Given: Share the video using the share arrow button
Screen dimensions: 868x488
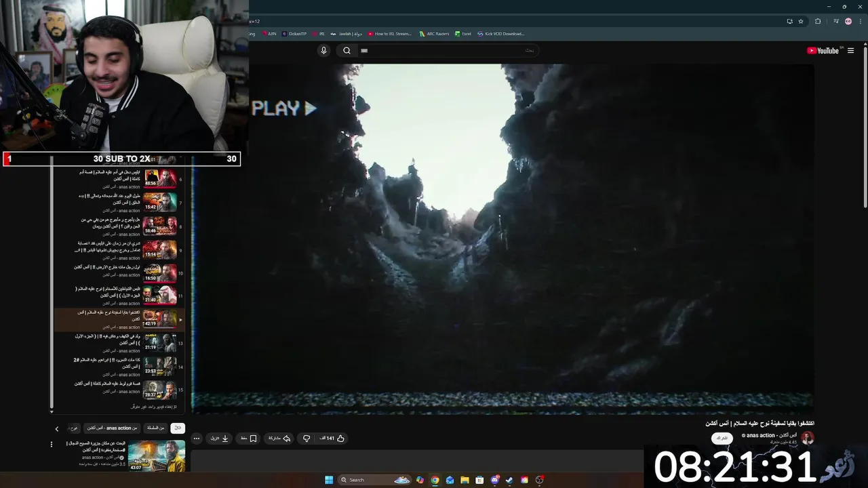Looking at the screenshot, I should pos(279,439).
